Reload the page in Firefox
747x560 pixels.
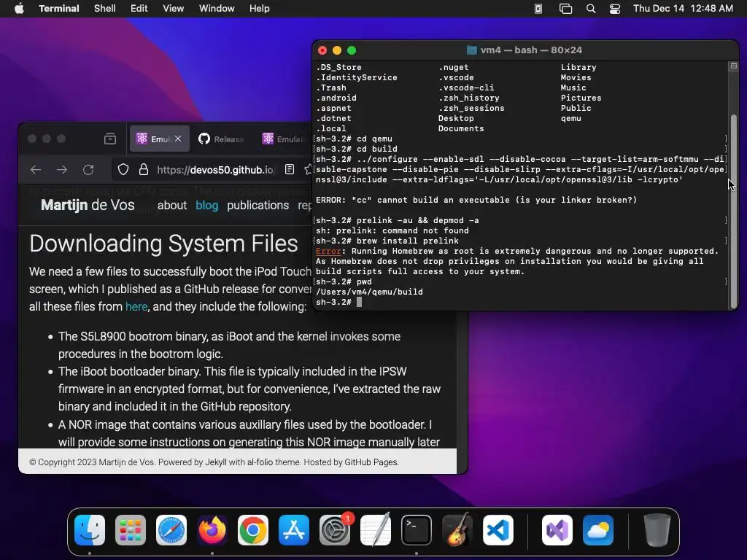(88, 169)
